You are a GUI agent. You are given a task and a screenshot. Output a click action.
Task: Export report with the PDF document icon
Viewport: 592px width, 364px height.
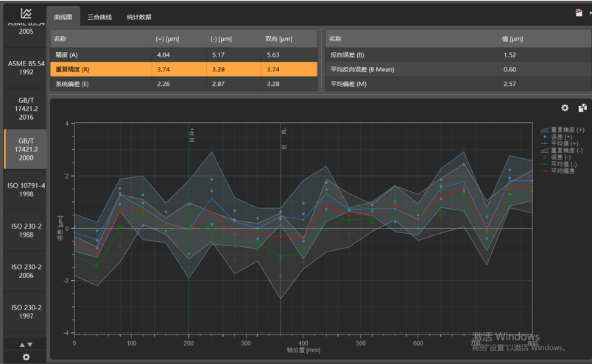coord(579,13)
